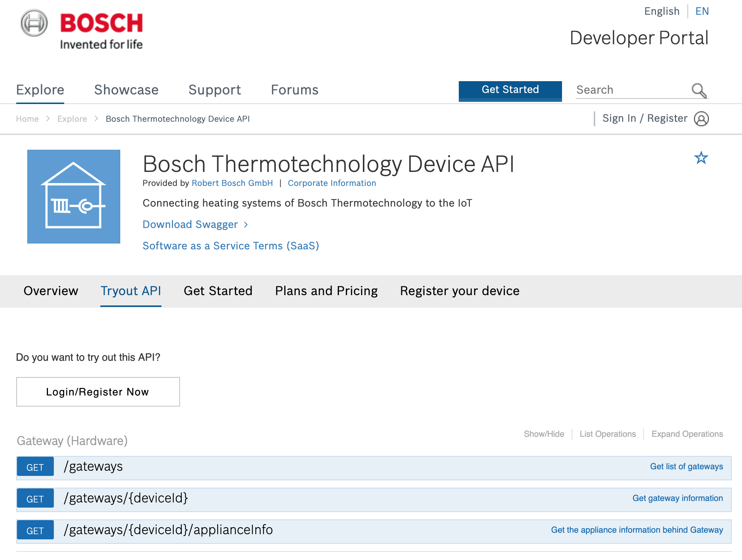
Task: Open the Plans and Pricing tab
Action: coord(326,291)
